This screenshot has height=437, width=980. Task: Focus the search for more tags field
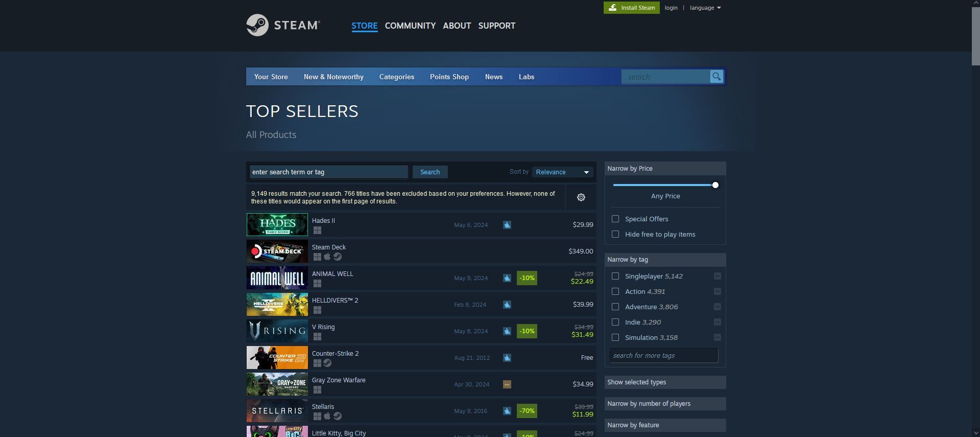(664, 356)
